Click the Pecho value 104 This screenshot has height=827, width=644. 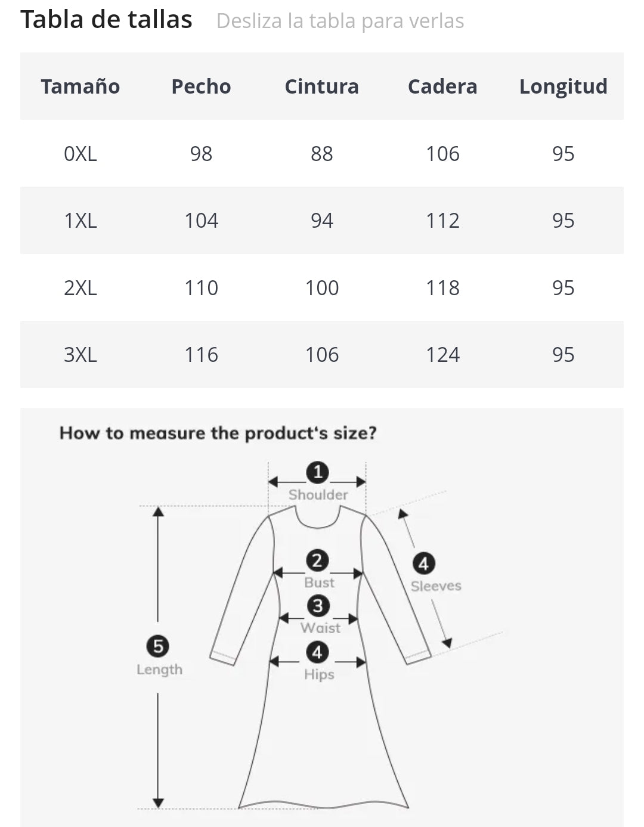pos(201,221)
